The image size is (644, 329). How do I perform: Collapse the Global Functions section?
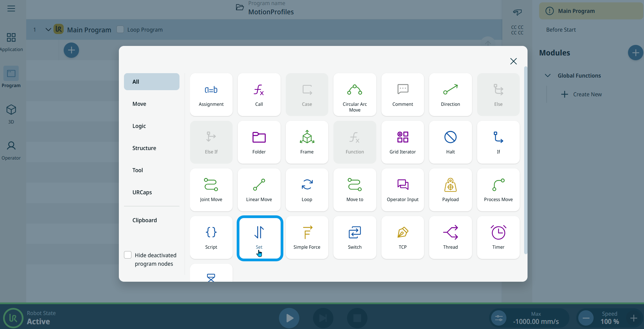coord(548,76)
